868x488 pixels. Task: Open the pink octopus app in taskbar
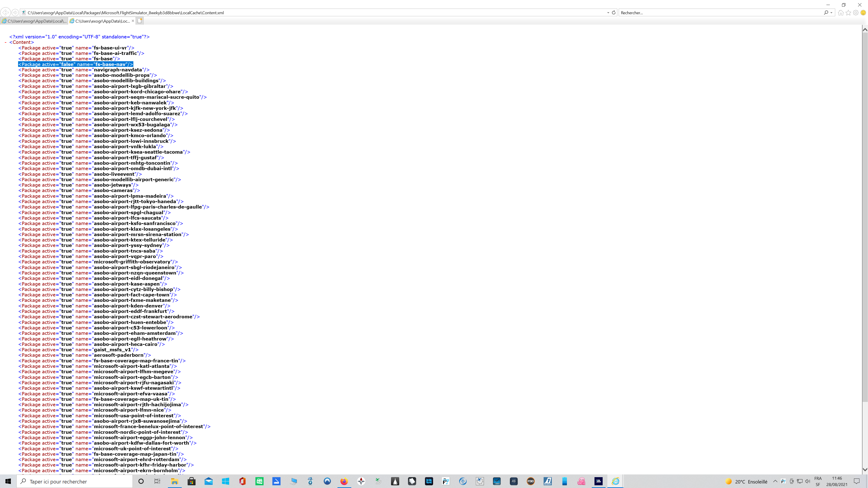582,481
